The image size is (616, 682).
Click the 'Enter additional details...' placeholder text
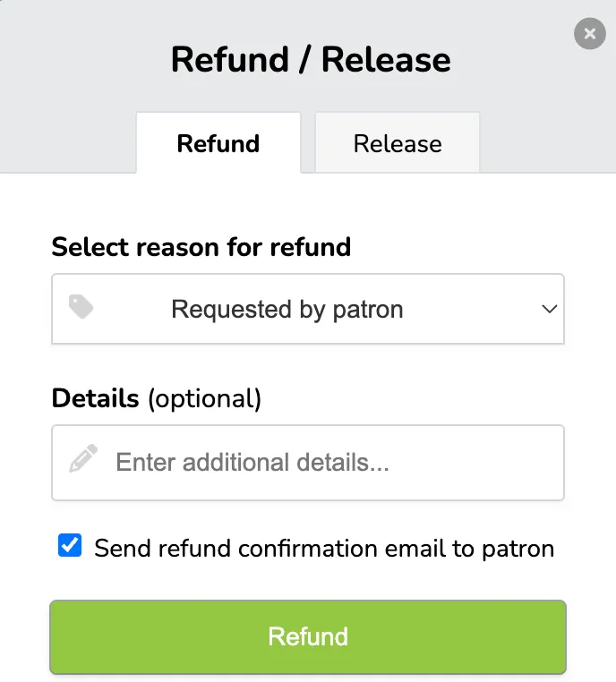click(252, 462)
